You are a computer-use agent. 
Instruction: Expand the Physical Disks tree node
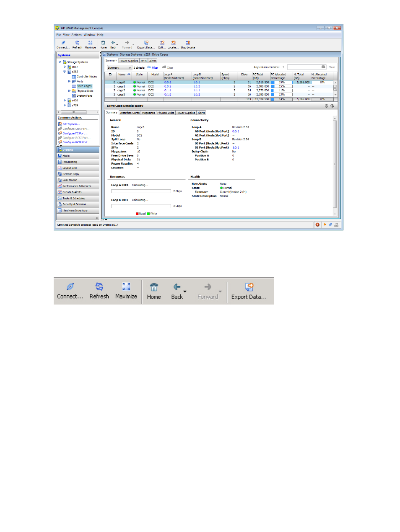coord(69,91)
